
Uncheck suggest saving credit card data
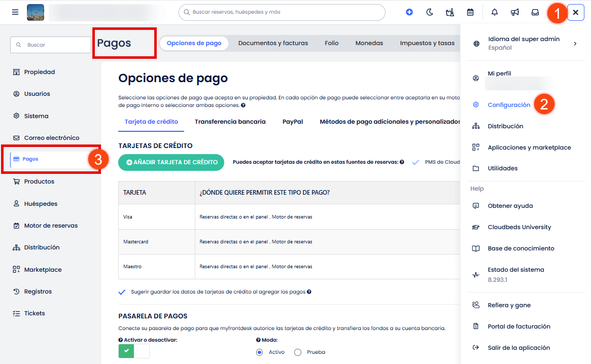[x=122, y=292]
